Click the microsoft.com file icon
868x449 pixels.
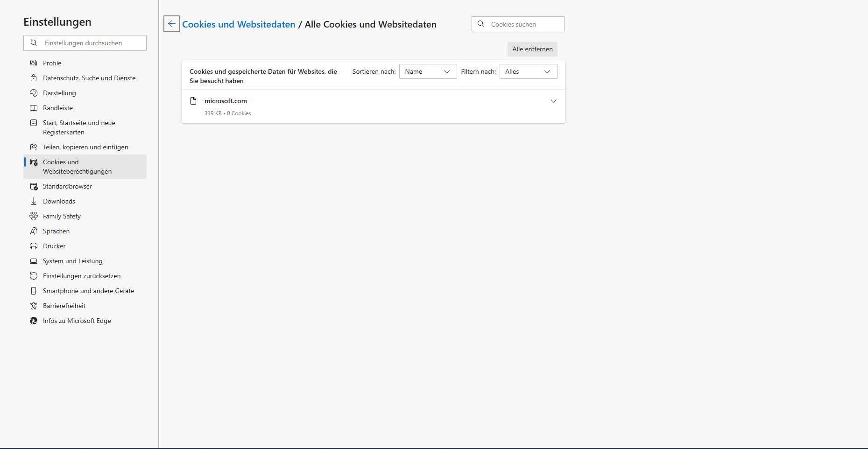pos(193,101)
